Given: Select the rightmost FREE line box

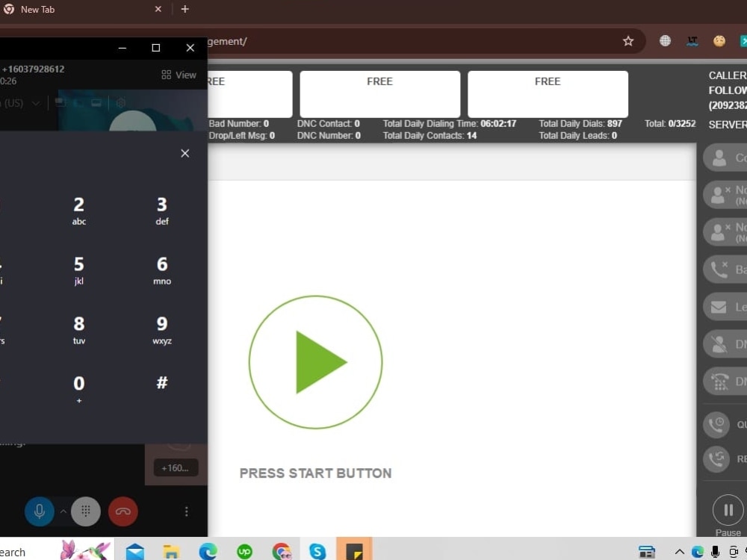Looking at the screenshot, I should coord(548,94).
